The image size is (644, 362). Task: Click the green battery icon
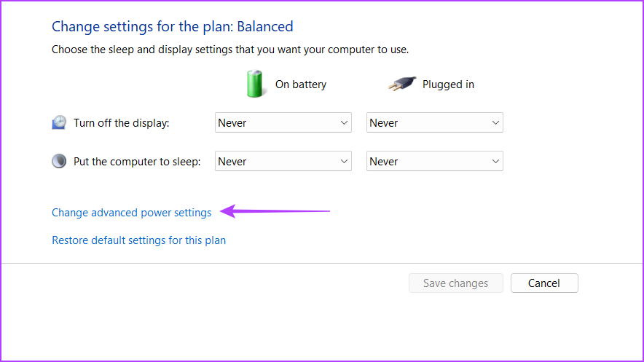click(x=255, y=84)
